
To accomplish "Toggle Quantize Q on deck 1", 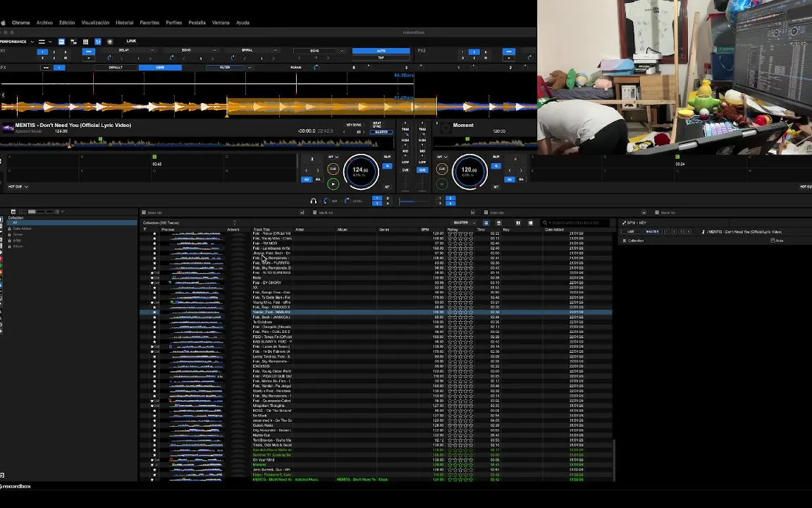I will click(x=387, y=166).
